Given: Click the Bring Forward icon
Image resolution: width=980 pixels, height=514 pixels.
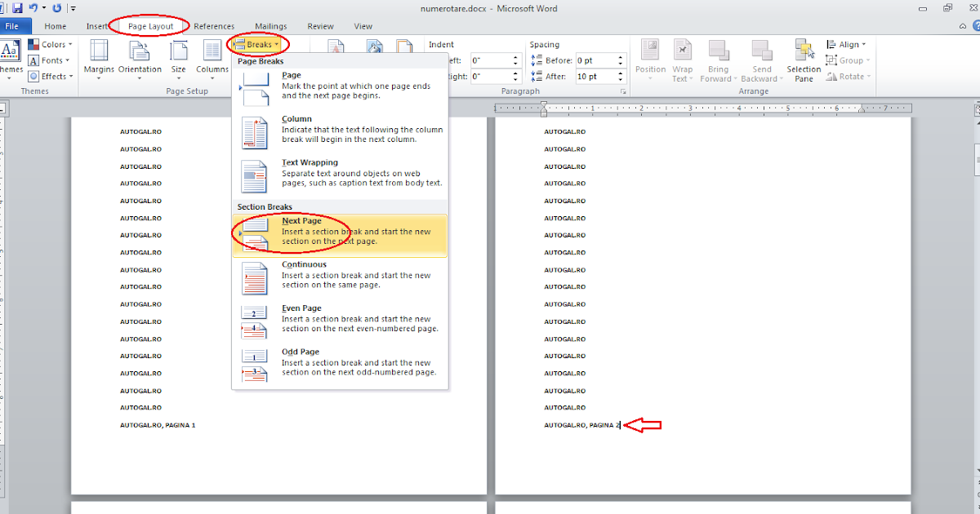Looking at the screenshot, I should [719, 51].
